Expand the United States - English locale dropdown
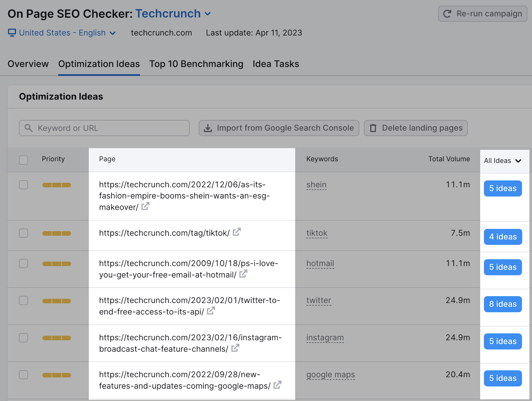 click(x=113, y=33)
